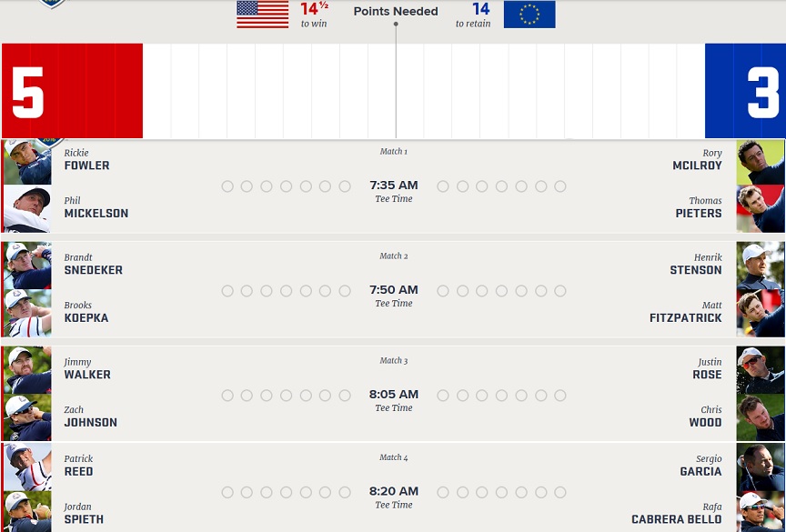Click the blue Europe score of 3
Screen dimensions: 786x532
(x=762, y=93)
